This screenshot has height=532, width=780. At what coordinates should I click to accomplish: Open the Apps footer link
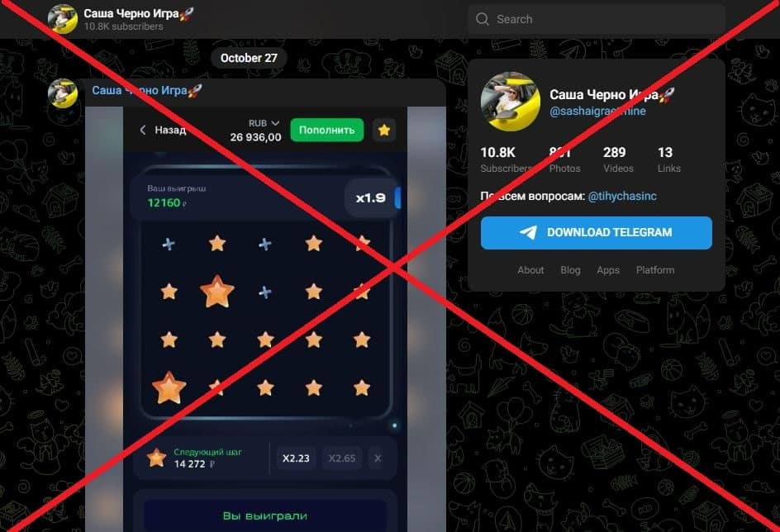(608, 270)
